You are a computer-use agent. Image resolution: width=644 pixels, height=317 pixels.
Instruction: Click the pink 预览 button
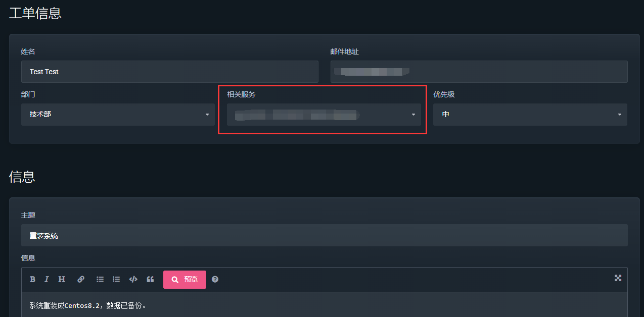coord(185,280)
